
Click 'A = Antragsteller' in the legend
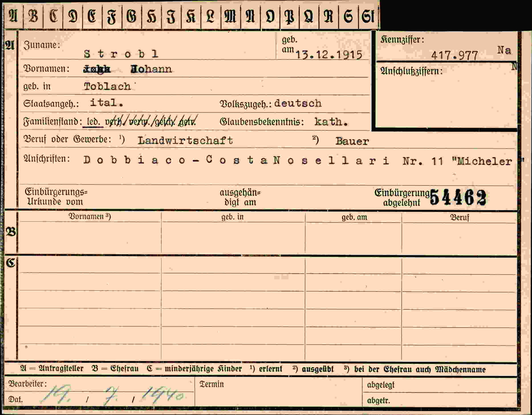click(x=52, y=369)
